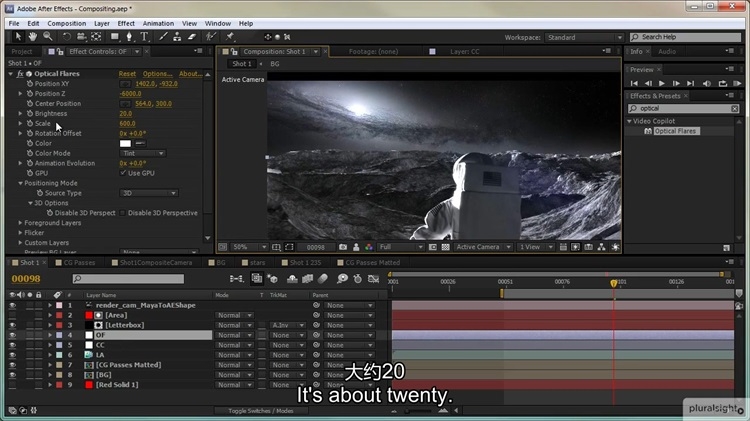The width and height of the screenshot is (750, 421).
Task: Clear the optical search in Effects & Presets
Action: [735, 109]
